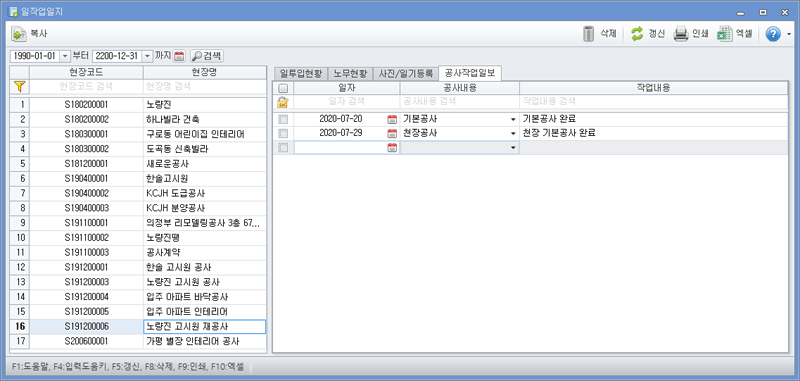Expand the arrow next to help icon

[789, 34]
